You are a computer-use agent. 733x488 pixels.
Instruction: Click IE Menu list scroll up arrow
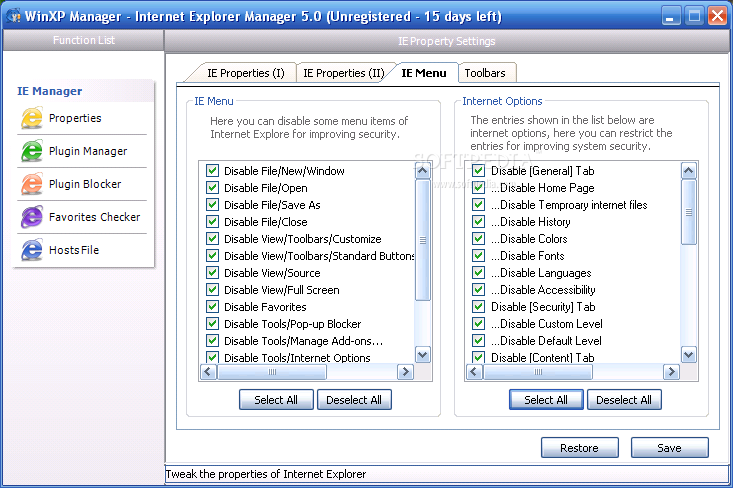(423, 171)
